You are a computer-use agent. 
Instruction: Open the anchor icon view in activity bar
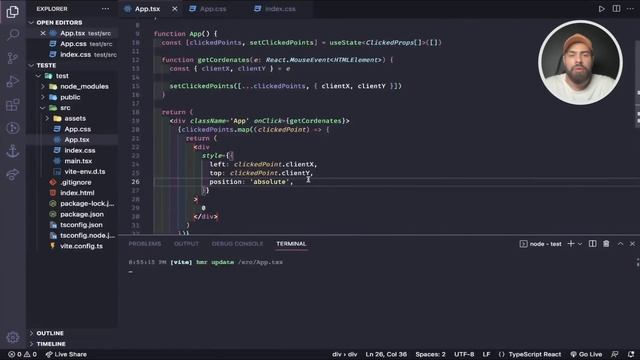point(13,151)
